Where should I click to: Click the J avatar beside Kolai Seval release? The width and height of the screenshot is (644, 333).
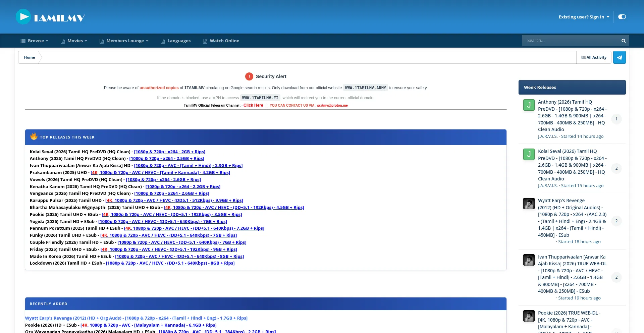pyautogui.click(x=529, y=154)
